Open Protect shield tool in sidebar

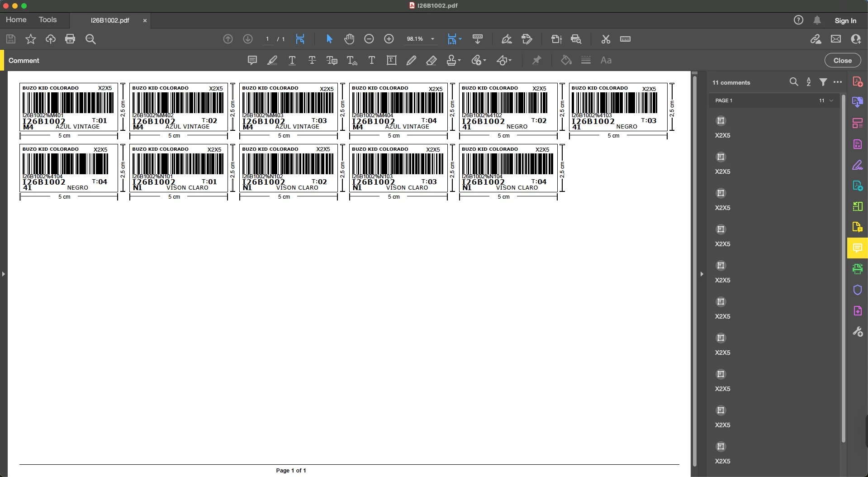click(857, 290)
